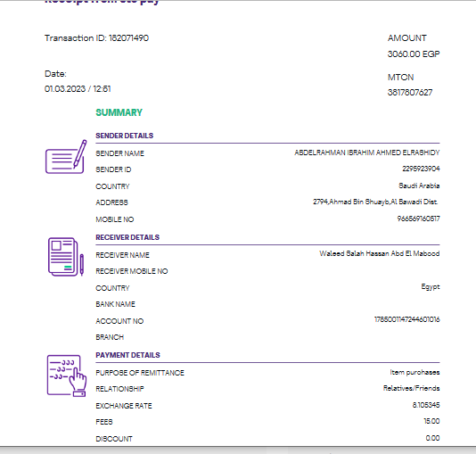The image size is (476, 454).
Task: Click the exchange rate value 8.105345
Action: click(x=426, y=405)
